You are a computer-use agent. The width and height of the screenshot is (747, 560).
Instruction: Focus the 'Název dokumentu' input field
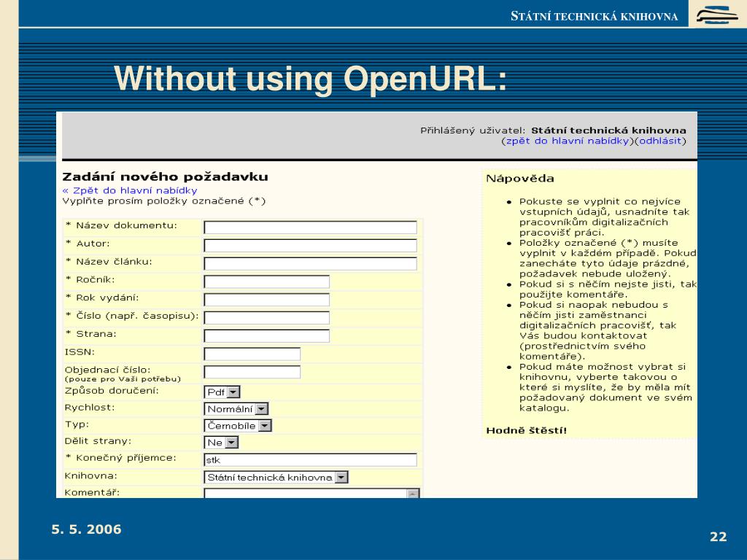coord(310,227)
